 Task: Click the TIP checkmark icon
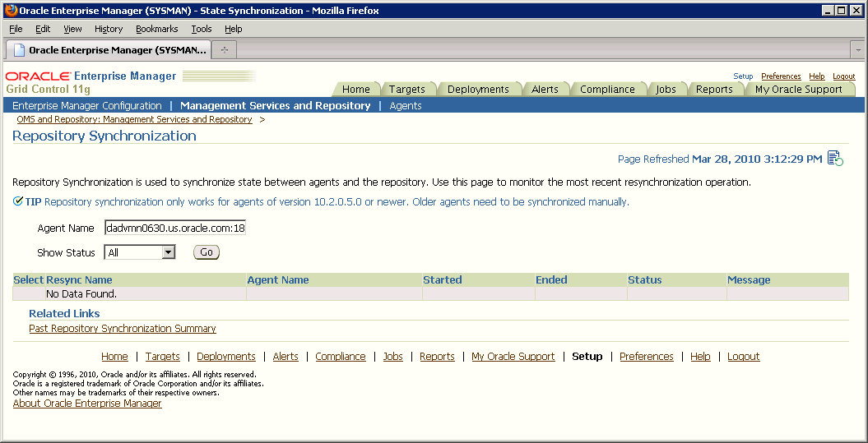[18, 202]
